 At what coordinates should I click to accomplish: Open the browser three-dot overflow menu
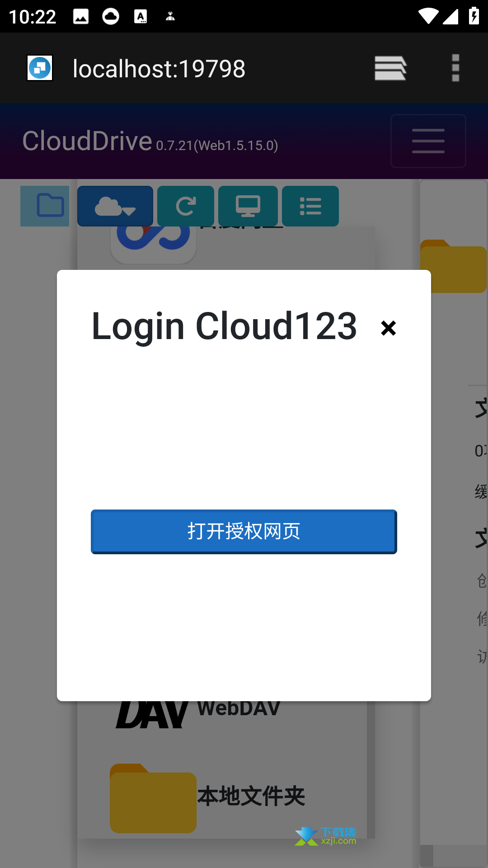pos(455,68)
